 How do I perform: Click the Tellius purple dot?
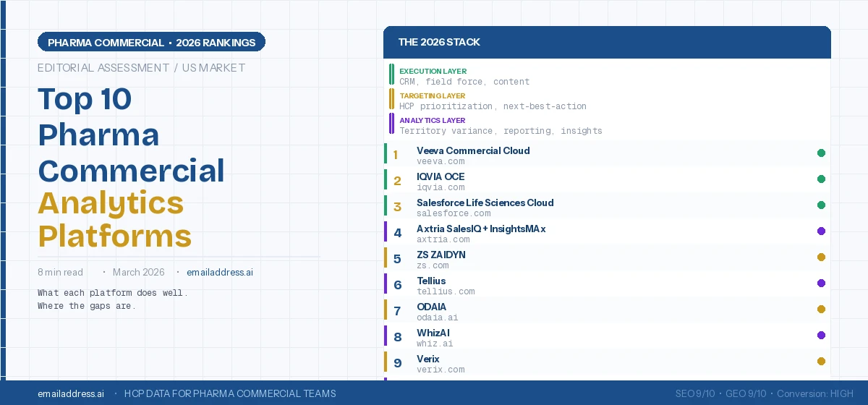tap(821, 283)
